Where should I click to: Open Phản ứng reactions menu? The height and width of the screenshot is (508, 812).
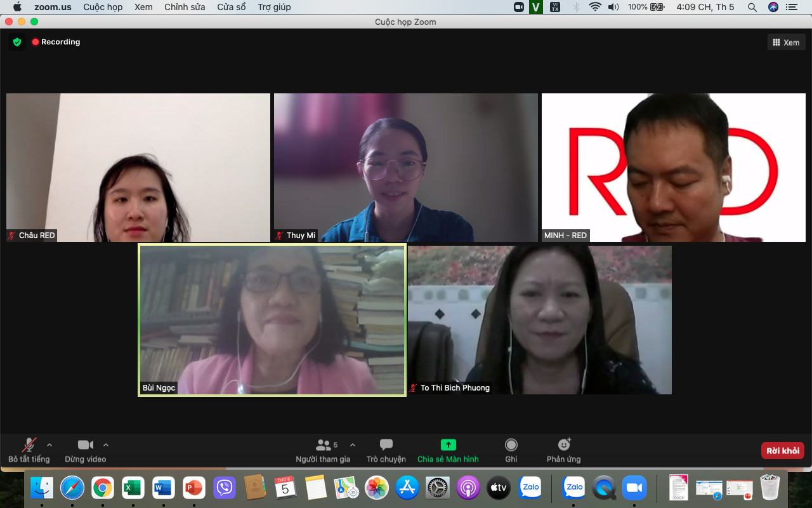(564, 450)
